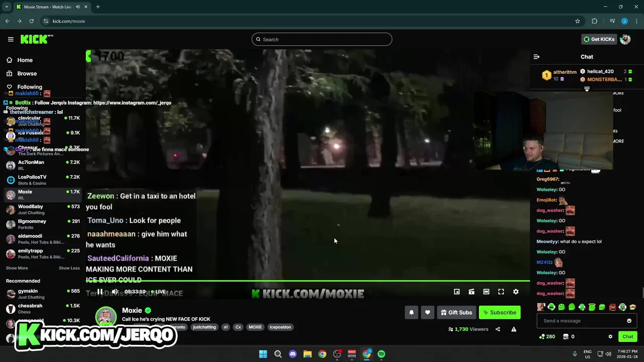Open the emoji picker in chat
The image size is (644, 362).
click(x=629, y=321)
